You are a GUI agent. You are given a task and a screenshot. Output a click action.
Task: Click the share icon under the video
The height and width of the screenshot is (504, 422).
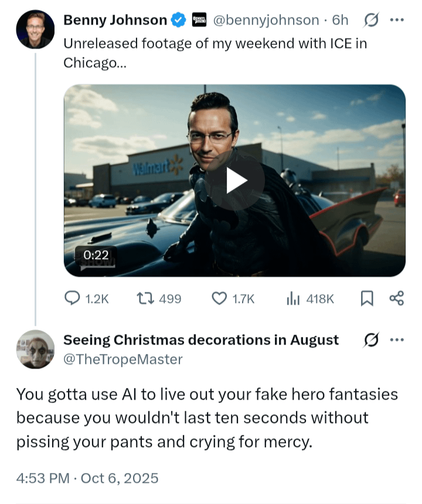point(397,299)
